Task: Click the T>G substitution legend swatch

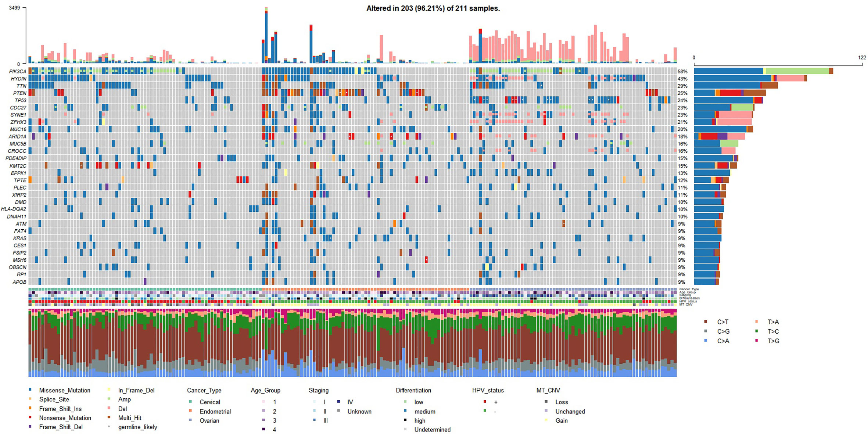Action: click(x=756, y=341)
